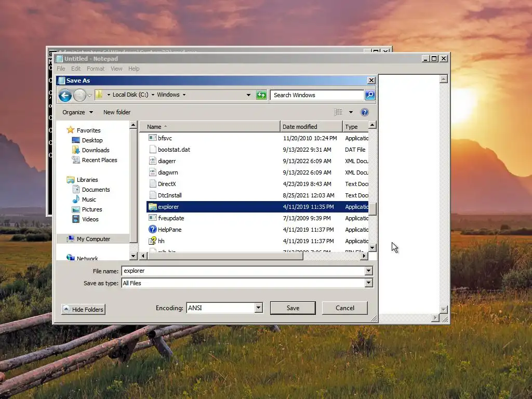The width and height of the screenshot is (532, 399).
Task: Open the Save as type dropdown
Action: click(369, 283)
